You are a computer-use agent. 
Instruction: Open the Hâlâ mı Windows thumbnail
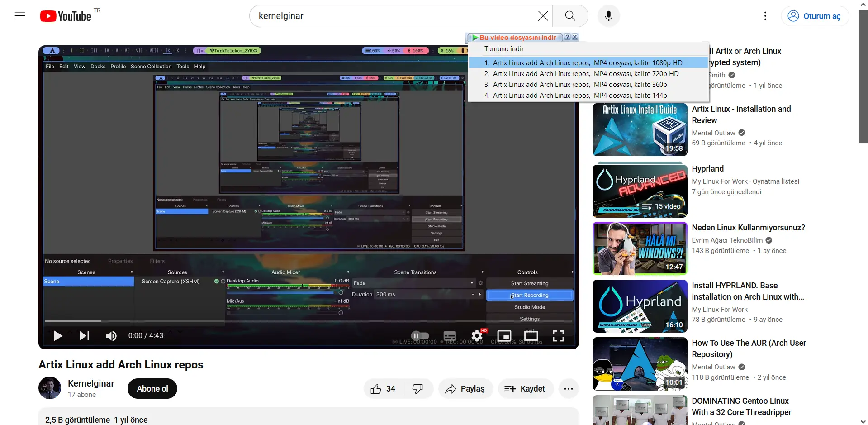click(x=640, y=248)
